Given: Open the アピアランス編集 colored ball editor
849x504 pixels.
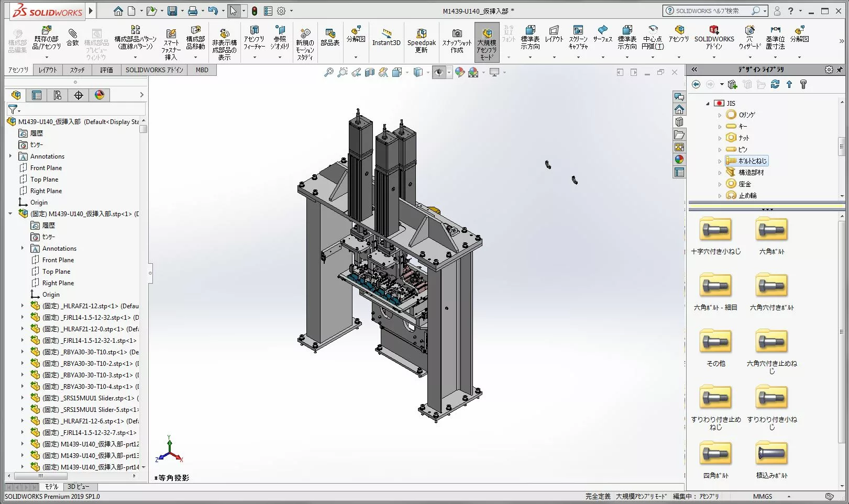Looking at the screenshot, I should point(460,72).
